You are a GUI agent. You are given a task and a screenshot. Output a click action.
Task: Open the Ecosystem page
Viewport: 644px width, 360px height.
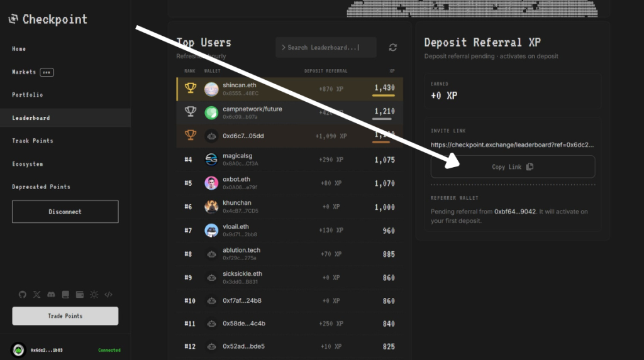[28, 164]
